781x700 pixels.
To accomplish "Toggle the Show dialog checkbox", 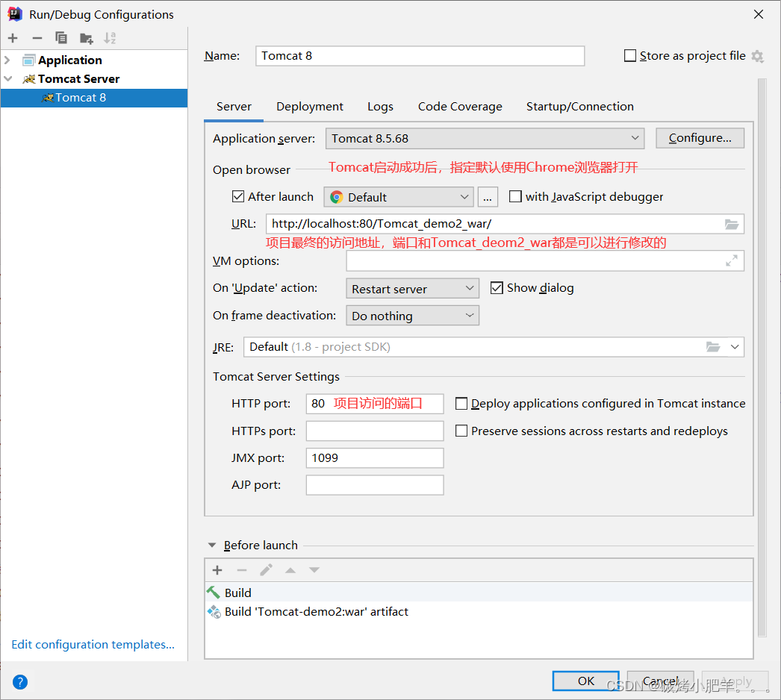I will [497, 288].
